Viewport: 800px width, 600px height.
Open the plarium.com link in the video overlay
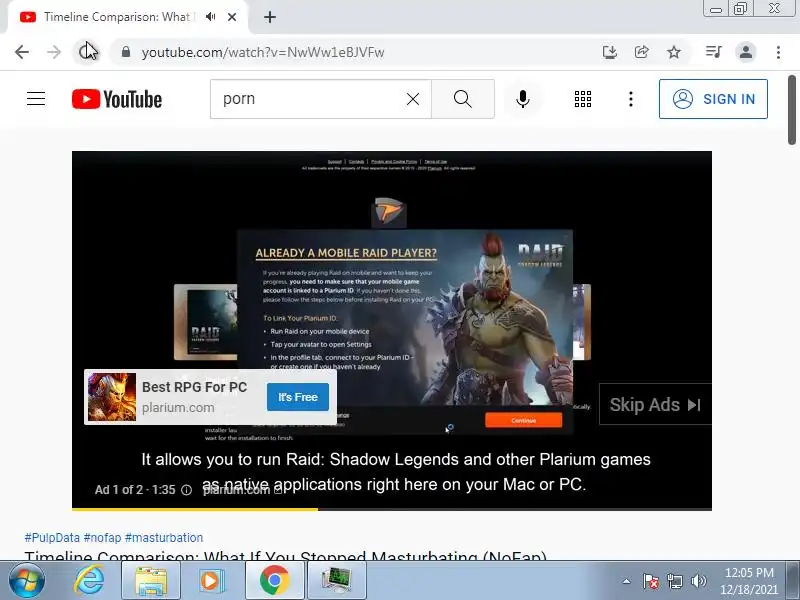(242, 490)
